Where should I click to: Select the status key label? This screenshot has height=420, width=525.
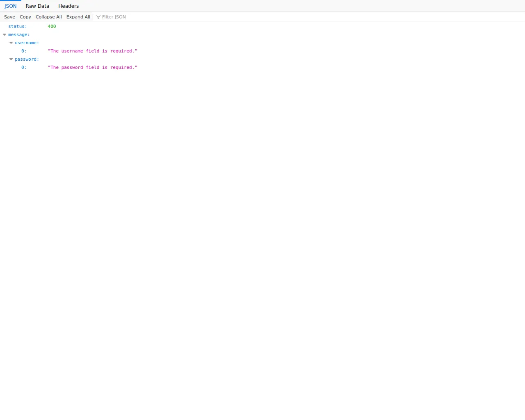(x=18, y=27)
